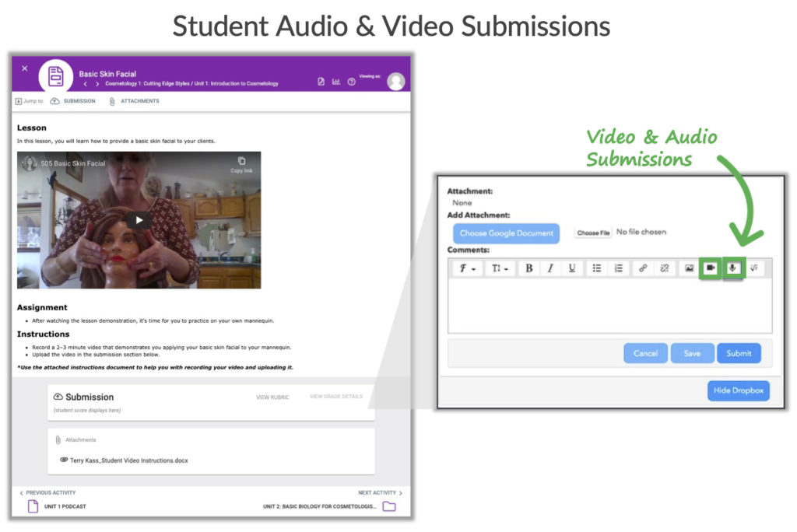Insert an image using the picture icon
The height and width of the screenshot is (532, 797).
(x=688, y=268)
